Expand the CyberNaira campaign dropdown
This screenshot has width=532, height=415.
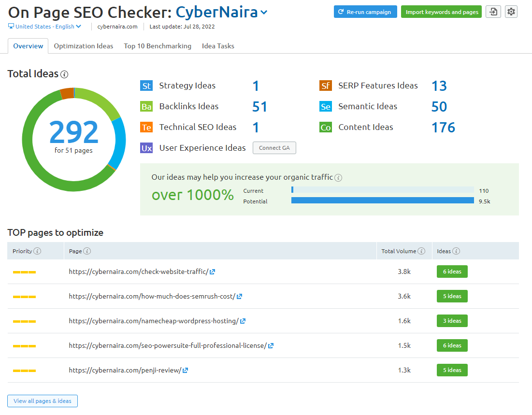264,13
